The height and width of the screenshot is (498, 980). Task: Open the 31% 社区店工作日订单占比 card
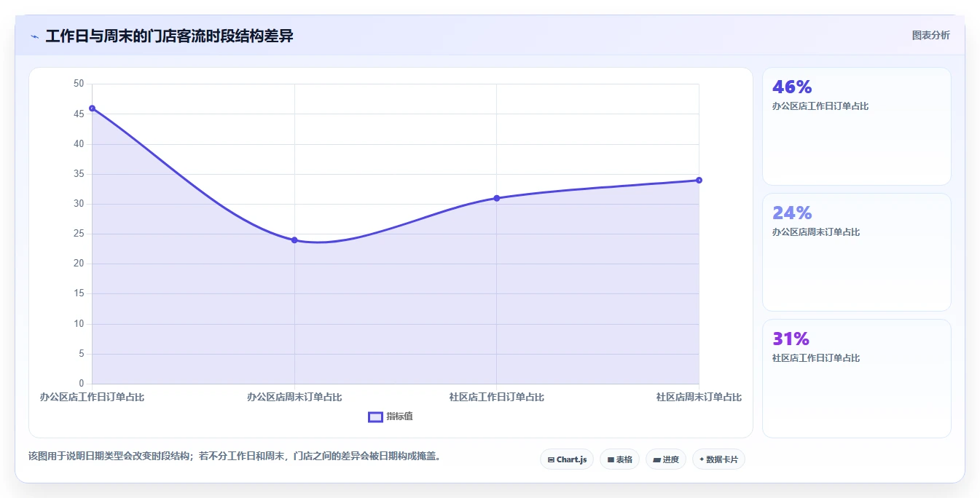coord(856,379)
